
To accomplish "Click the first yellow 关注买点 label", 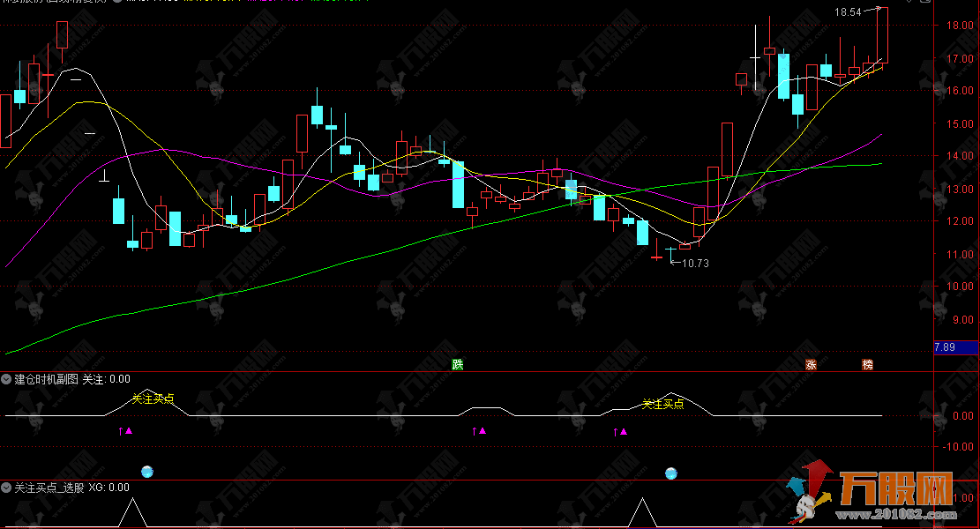I will coord(153,399).
